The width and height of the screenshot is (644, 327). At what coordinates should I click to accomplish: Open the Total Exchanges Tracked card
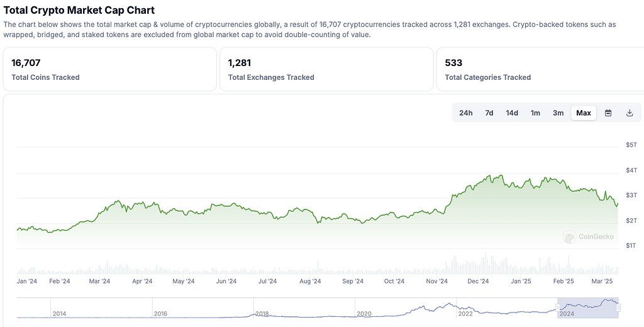pyautogui.click(x=326, y=69)
